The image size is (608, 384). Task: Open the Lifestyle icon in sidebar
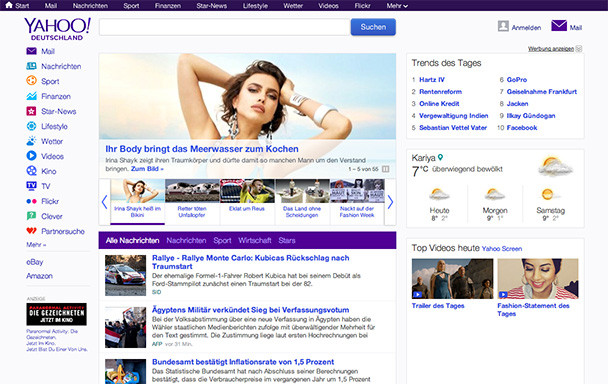[31, 126]
